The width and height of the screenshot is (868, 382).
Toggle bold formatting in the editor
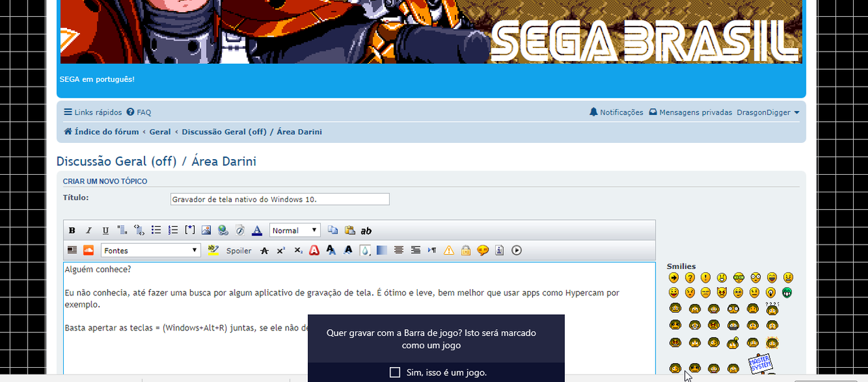pyautogui.click(x=72, y=230)
